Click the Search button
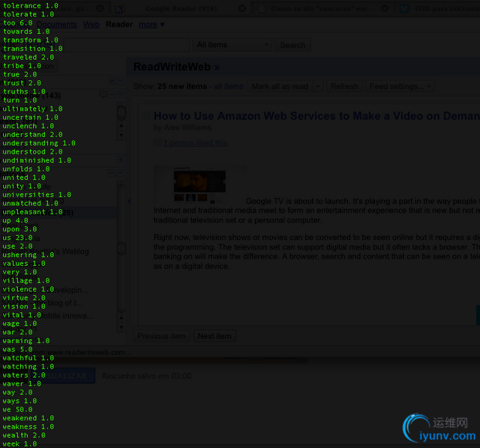Viewport: 480px width, 448px height. [292, 45]
